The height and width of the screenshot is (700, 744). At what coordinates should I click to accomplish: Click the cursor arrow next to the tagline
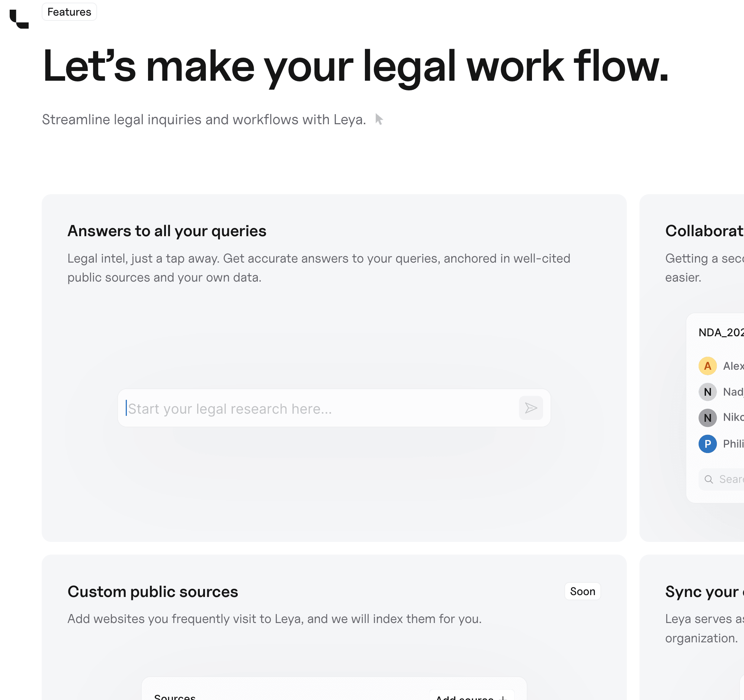[x=379, y=120]
